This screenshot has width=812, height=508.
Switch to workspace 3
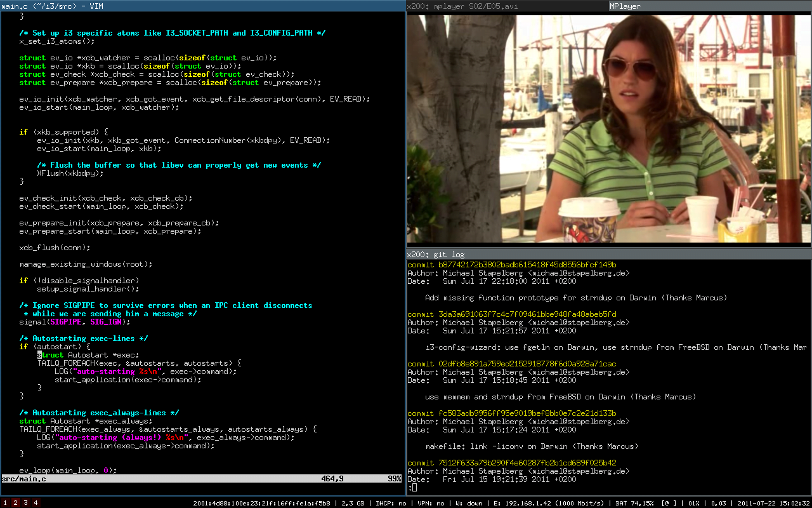[x=25, y=503]
